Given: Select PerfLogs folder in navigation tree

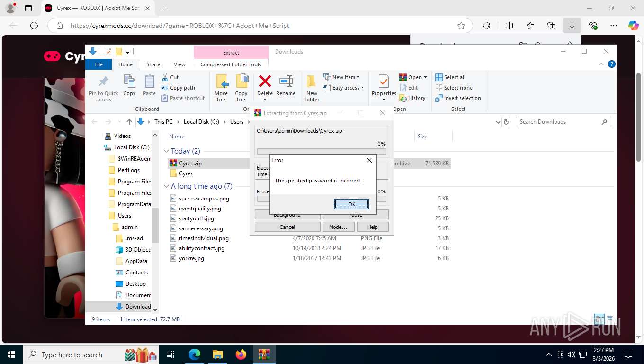Looking at the screenshot, I should (x=128, y=170).
